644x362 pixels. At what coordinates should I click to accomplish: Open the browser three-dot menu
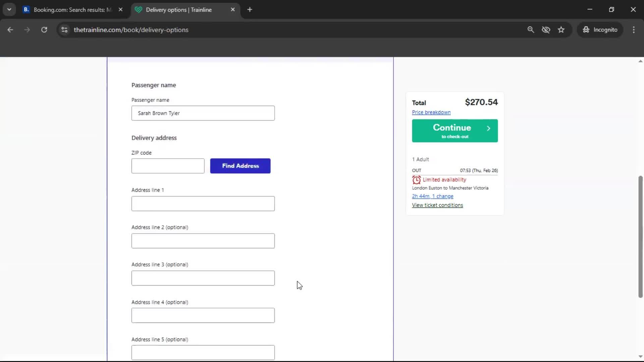point(634,29)
